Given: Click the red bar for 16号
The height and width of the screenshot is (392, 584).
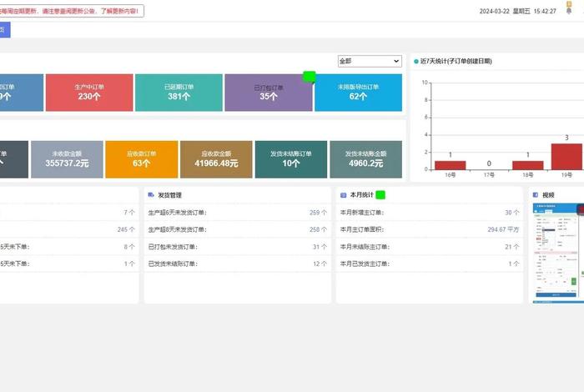Looking at the screenshot, I should [x=450, y=165].
